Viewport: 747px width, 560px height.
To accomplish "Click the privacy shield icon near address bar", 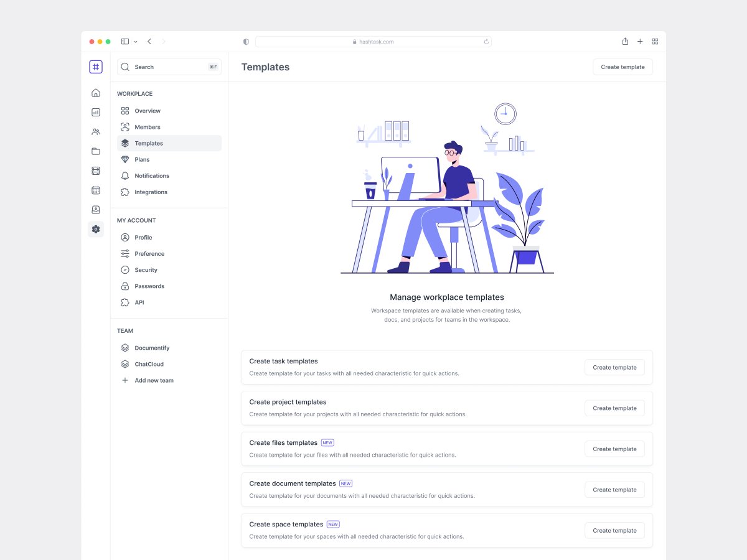I will (246, 42).
